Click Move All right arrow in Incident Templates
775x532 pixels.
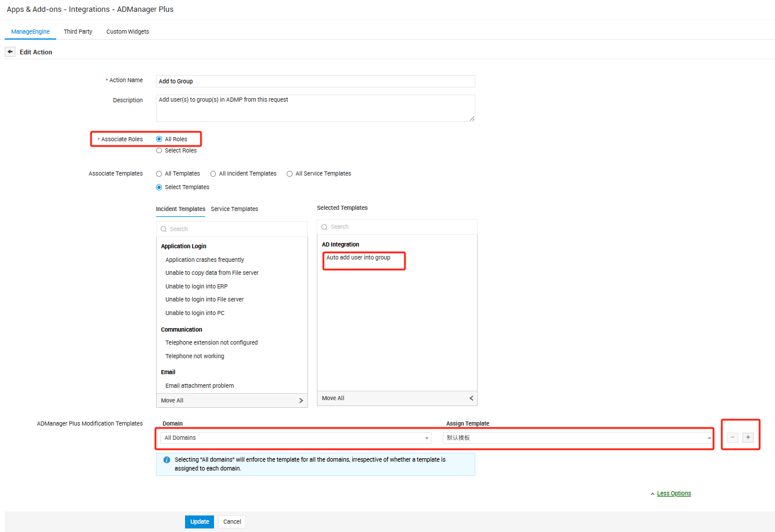tap(301, 401)
